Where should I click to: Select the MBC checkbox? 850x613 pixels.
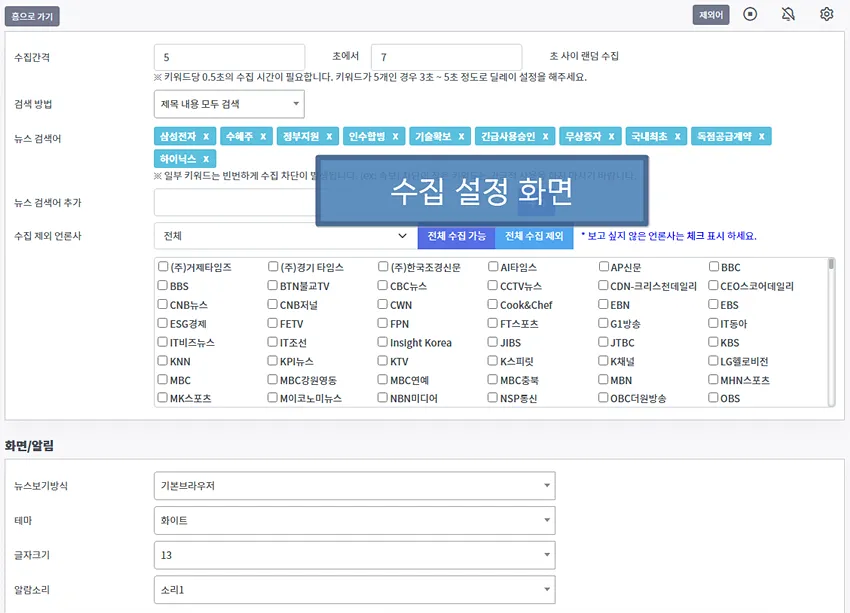[160, 379]
